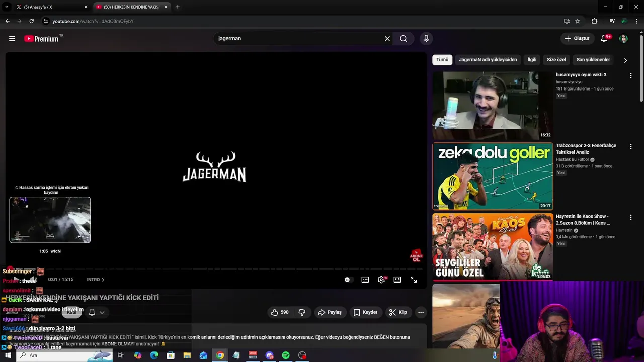The height and width of the screenshot is (362, 644).
Task: Open the tab search dropdown arrow
Action: [7, 7]
